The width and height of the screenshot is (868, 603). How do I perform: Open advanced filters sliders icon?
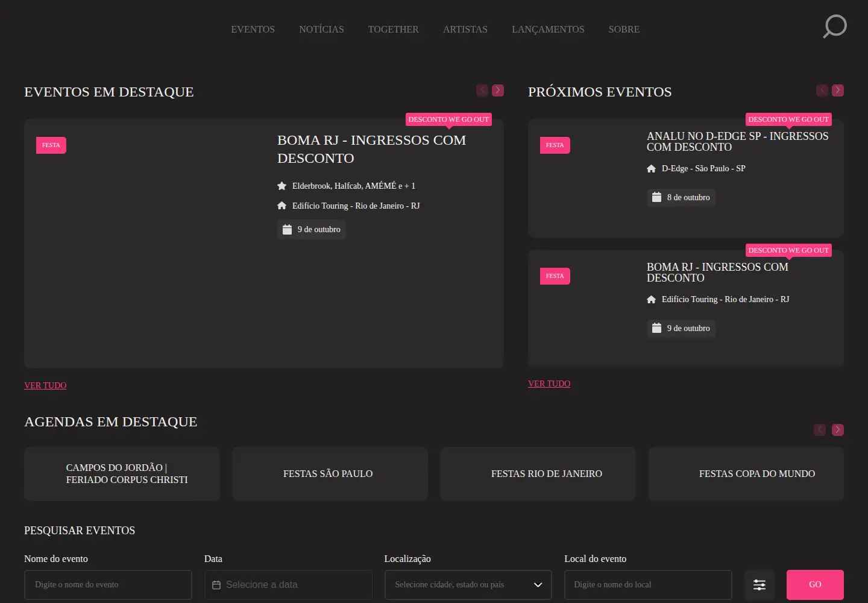[x=759, y=585]
